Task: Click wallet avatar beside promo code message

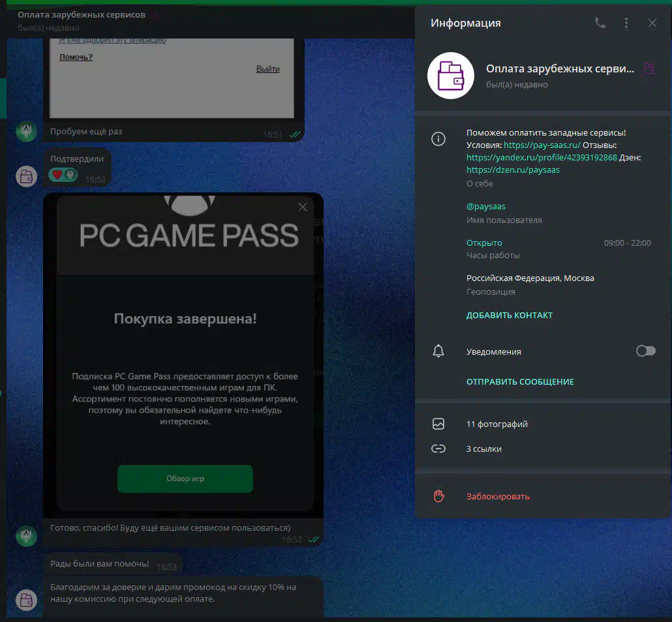Action: [27, 600]
